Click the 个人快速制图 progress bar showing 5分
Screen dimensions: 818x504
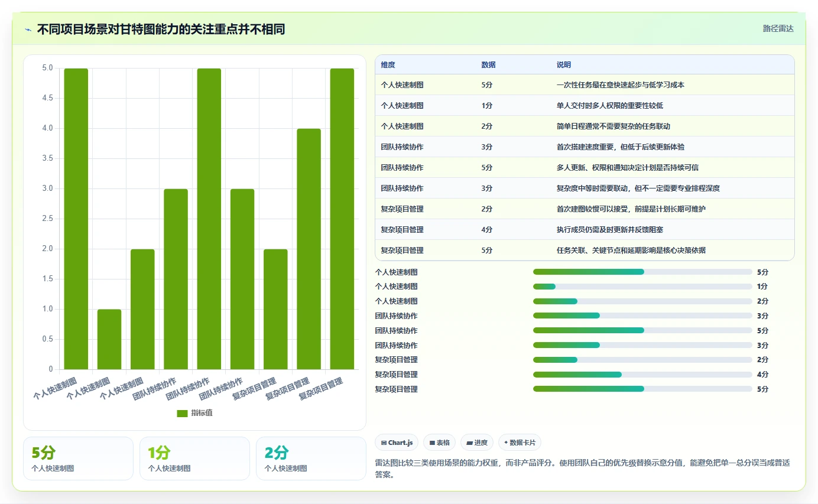coord(642,272)
